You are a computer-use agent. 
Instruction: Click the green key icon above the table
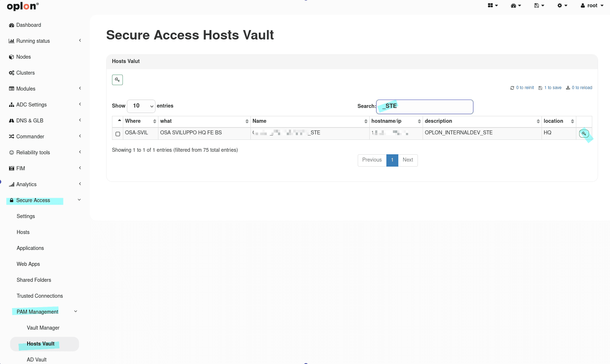tap(117, 80)
